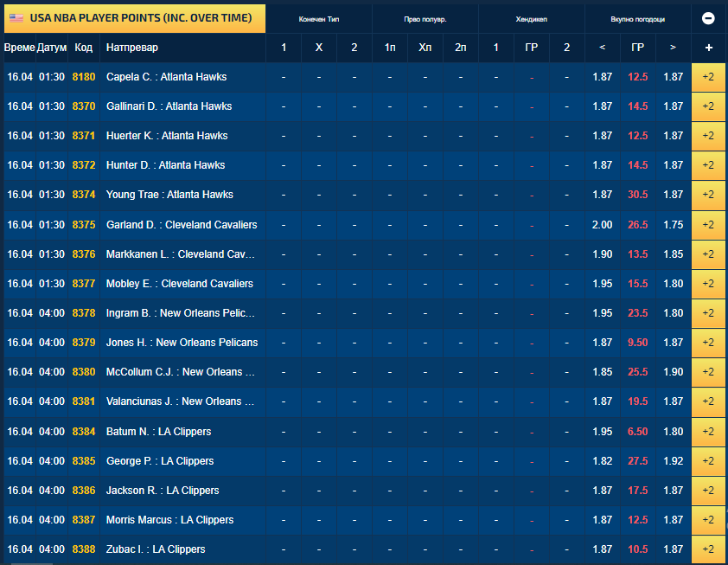Open +2 extra markets for Huerter K.
Screen dimensions: 728x565
(x=708, y=136)
